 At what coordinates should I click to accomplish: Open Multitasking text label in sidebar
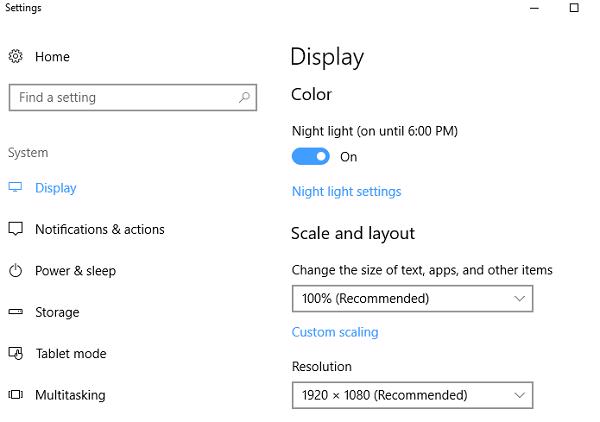[x=70, y=395]
